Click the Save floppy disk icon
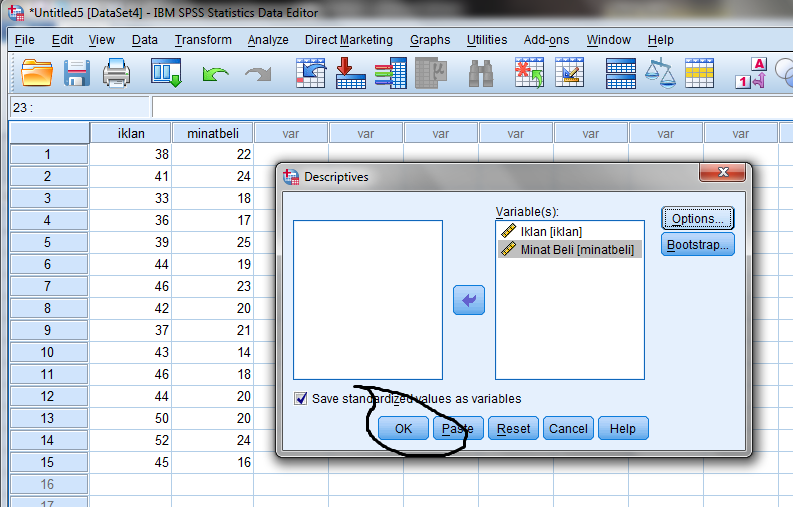793x507 pixels. (x=77, y=73)
